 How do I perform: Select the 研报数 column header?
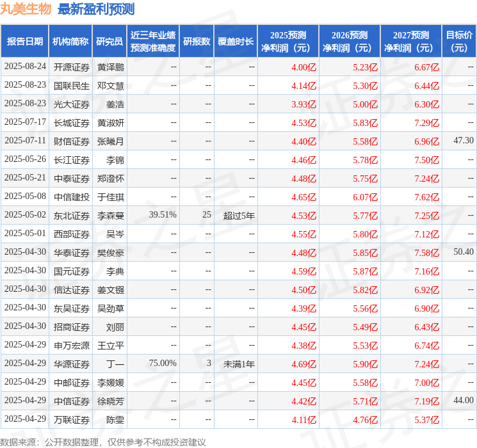point(197,42)
